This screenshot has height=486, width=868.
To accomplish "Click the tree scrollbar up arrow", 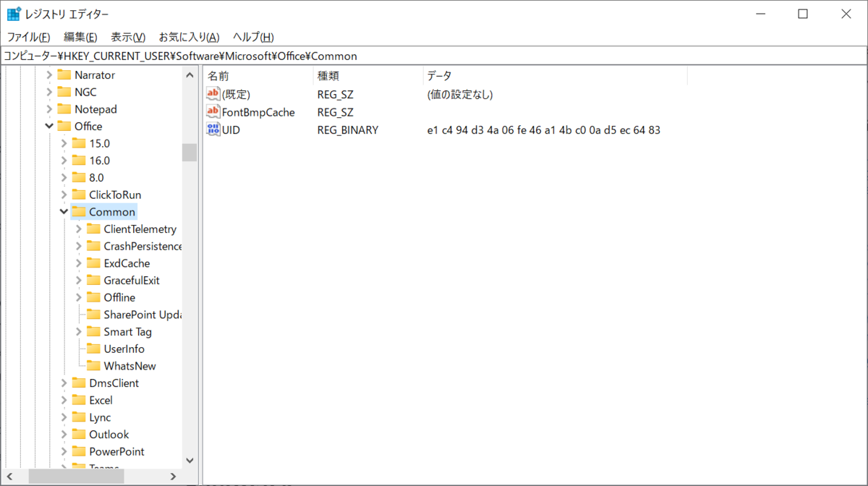I will 190,74.
